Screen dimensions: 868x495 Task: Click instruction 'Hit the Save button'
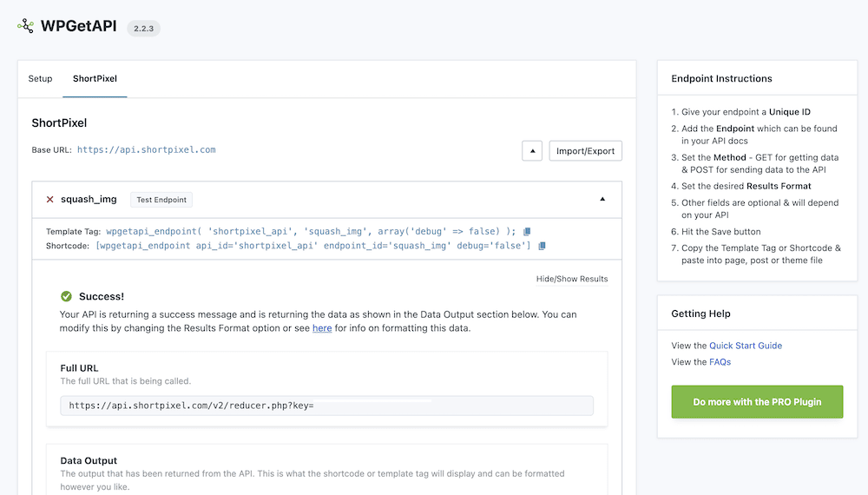coord(720,232)
